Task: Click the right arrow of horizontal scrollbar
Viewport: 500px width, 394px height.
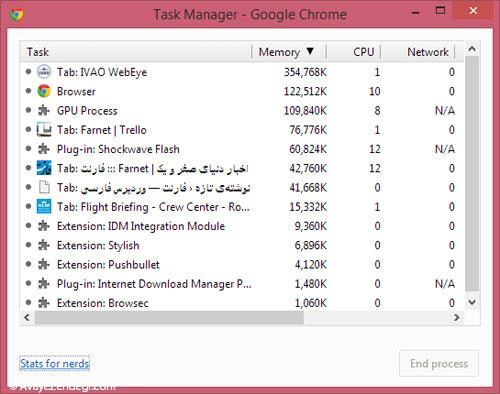Action: tap(457, 318)
